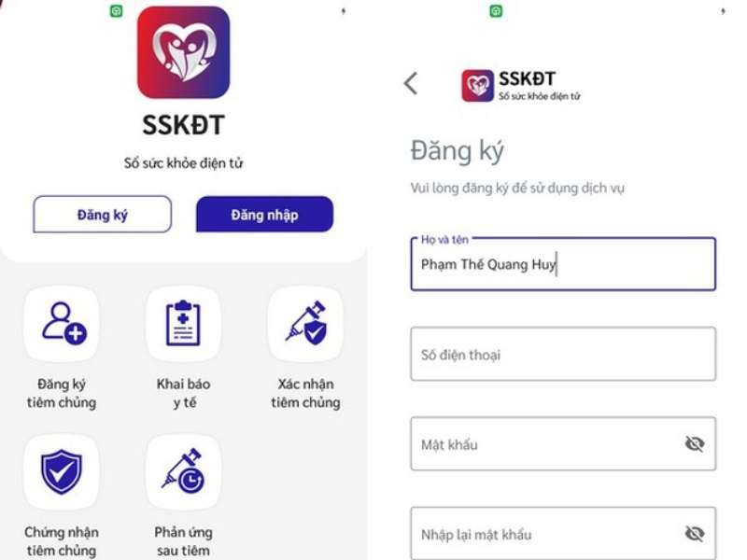Open Đăng ký tiêm chủng icon
This screenshot has width=747, height=560.
coord(62,323)
